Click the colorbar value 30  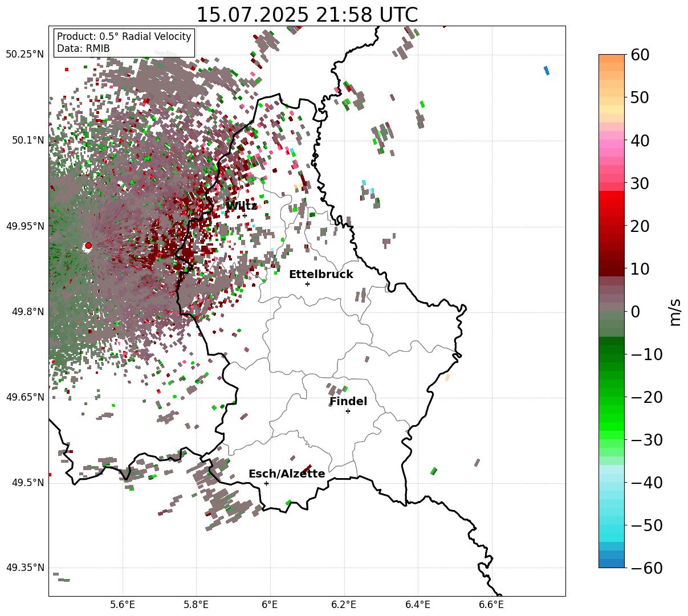pos(639,183)
